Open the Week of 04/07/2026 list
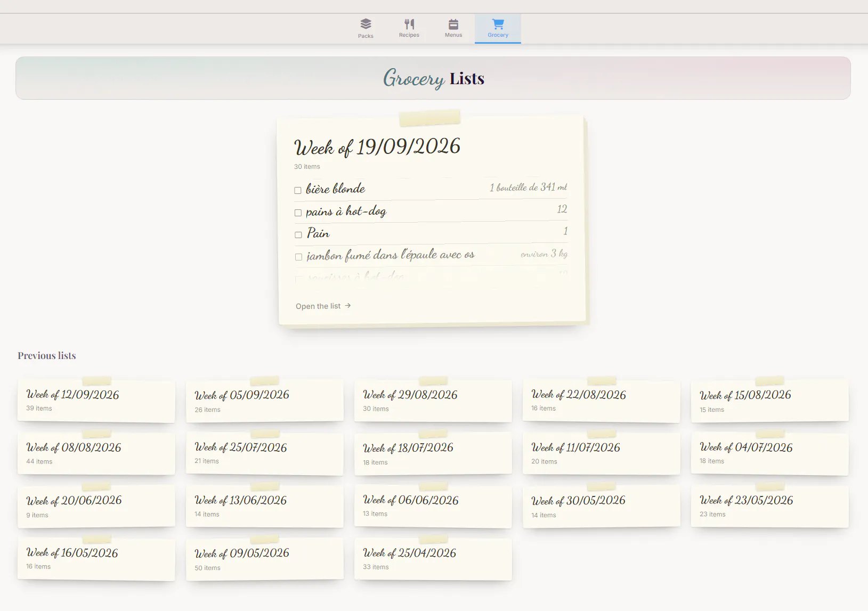The image size is (868, 611). point(770,453)
